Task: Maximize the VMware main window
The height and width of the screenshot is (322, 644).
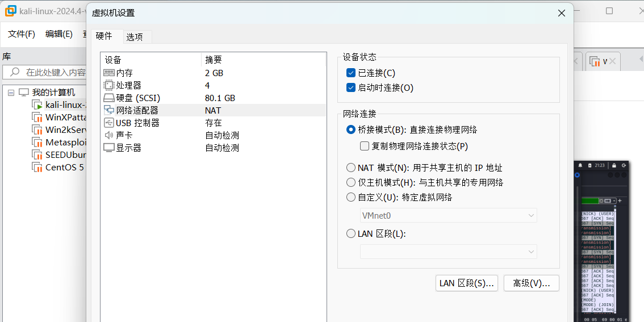Action: pos(609,11)
